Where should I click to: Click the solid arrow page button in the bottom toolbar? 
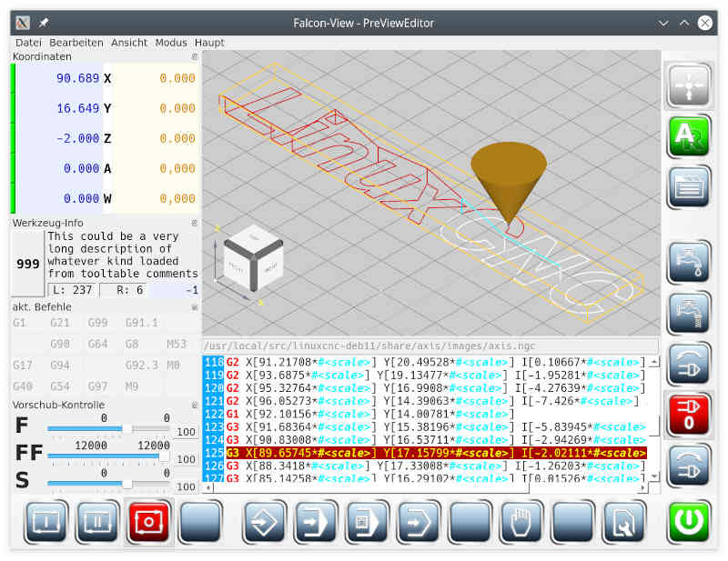(315, 522)
